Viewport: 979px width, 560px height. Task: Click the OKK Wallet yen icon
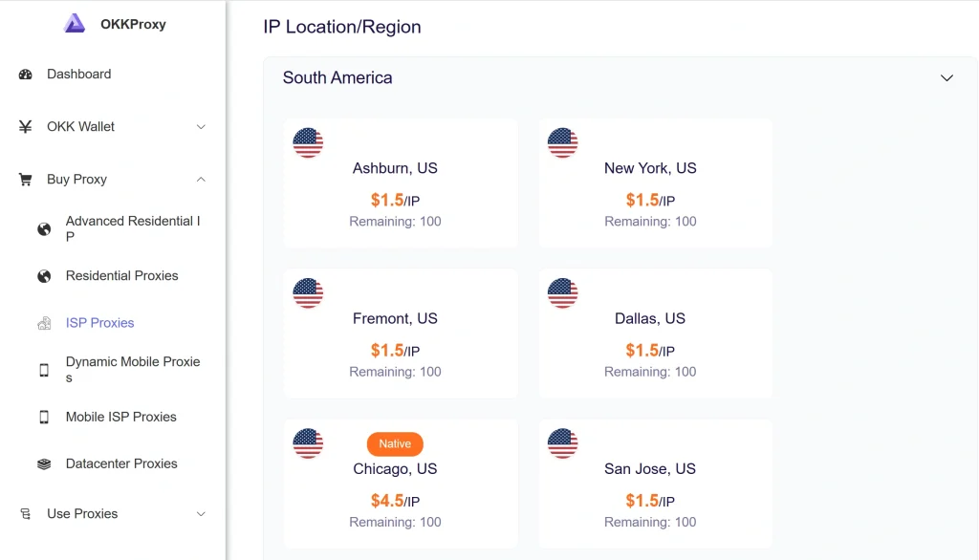[x=25, y=126]
